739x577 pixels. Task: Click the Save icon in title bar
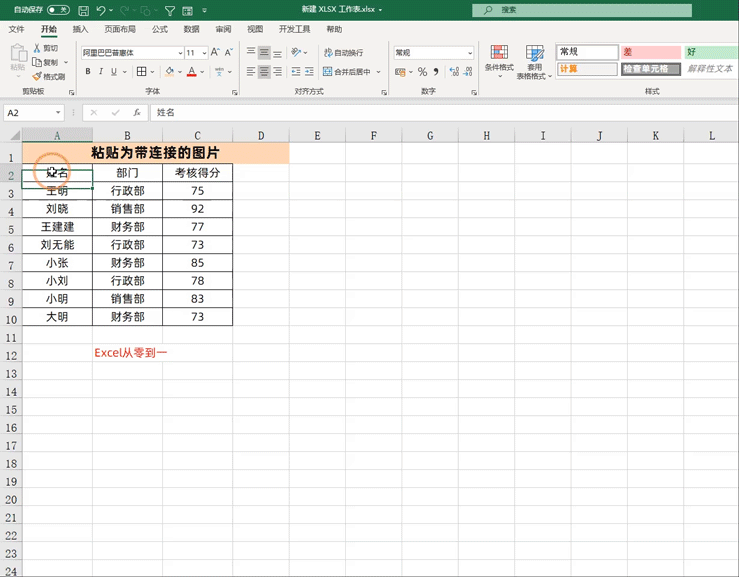pos(83,10)
